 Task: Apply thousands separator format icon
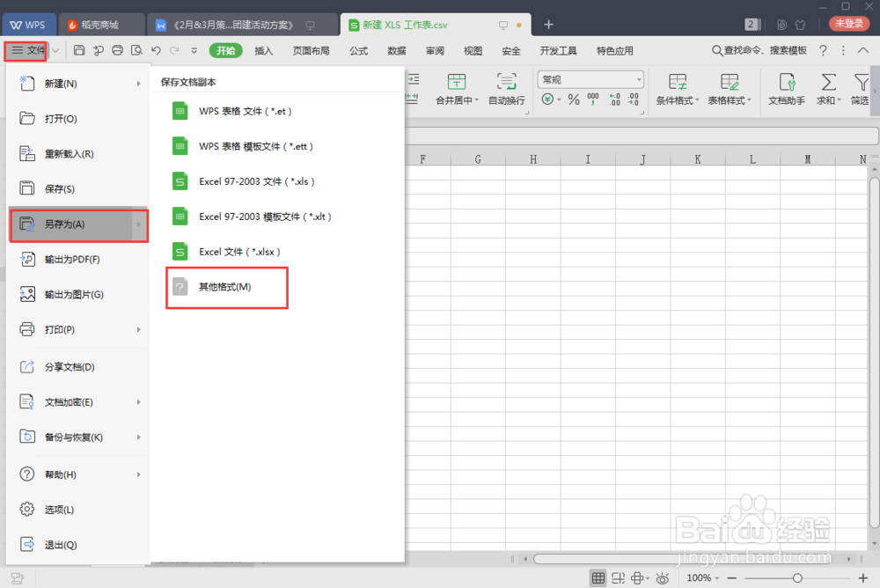[x=593, y=99]
